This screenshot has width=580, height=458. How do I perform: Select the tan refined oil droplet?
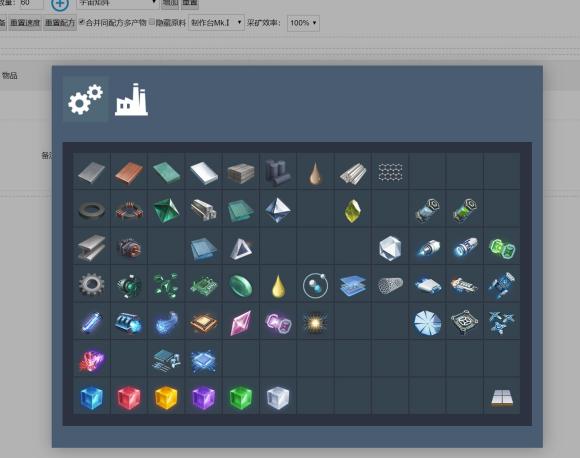click(x=315, y=173)
